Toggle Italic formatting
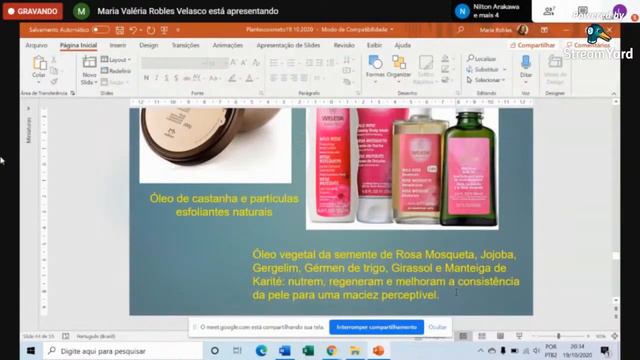 point(156,78)
